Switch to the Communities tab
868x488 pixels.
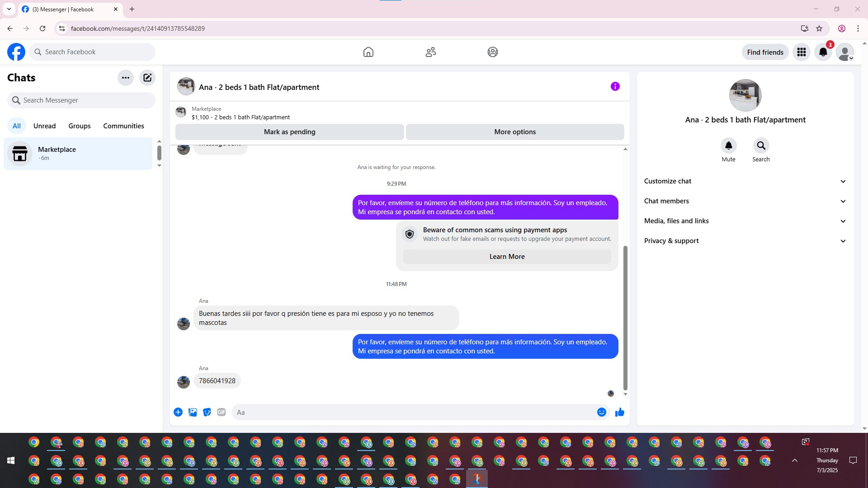point(123,126)
